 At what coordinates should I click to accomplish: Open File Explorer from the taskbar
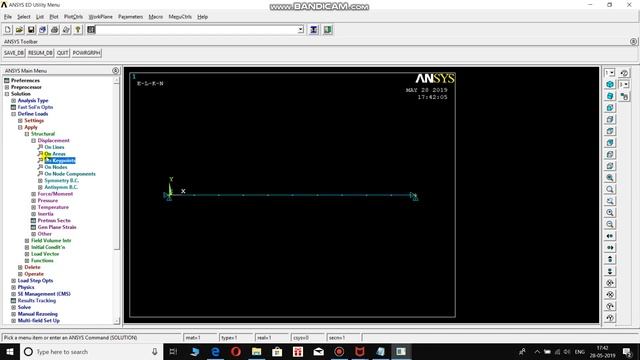tap(256, 351)
